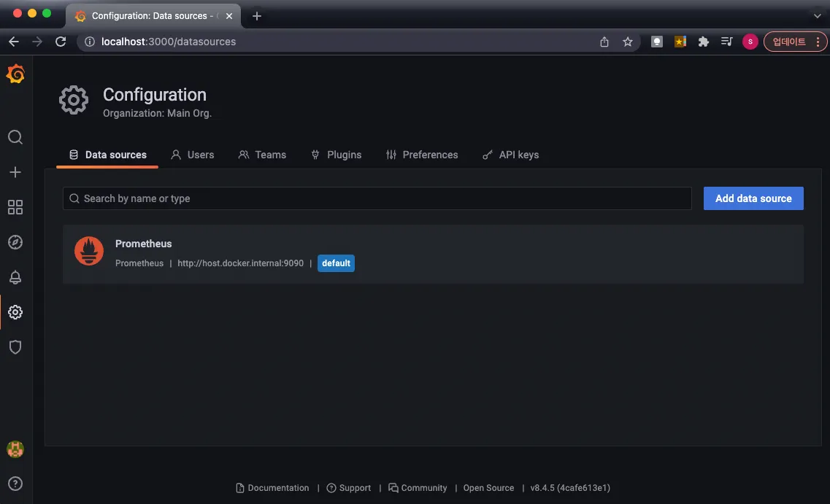Focus the Search by name or type field
This screenshot has width=830, height=504.
[377, 198]
